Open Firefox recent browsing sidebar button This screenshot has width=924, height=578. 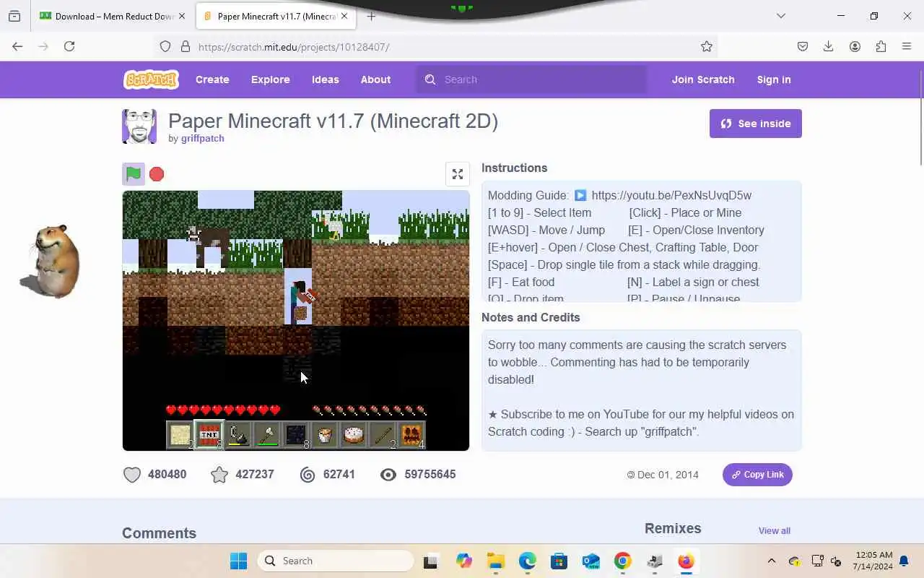(14, 16)
